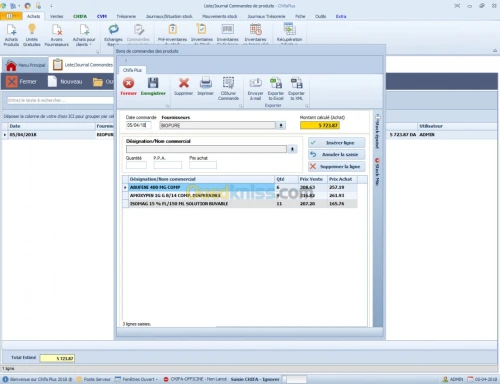
Task: Collapse the main ribbon with arrow
Action: coord(495,51)
